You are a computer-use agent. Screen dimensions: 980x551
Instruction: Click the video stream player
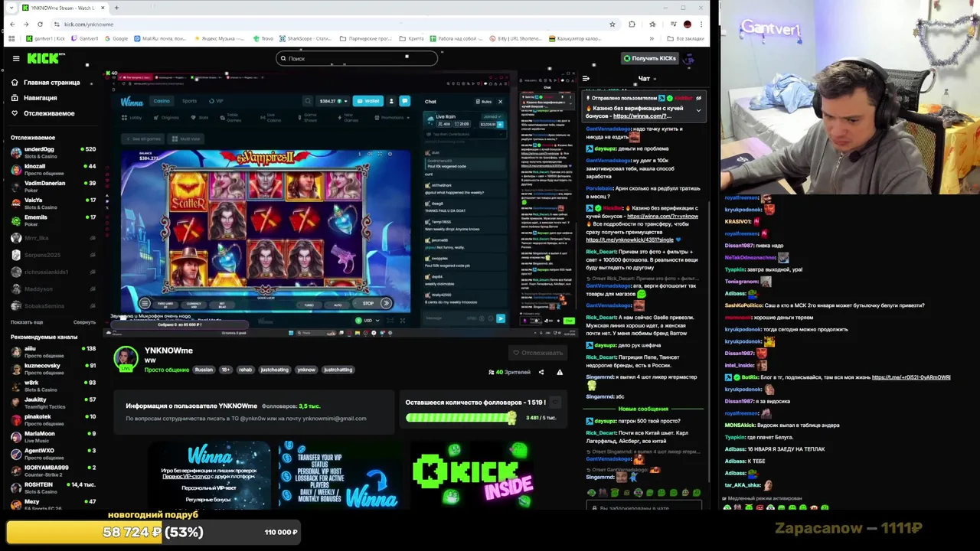click(x=341, y=203)
